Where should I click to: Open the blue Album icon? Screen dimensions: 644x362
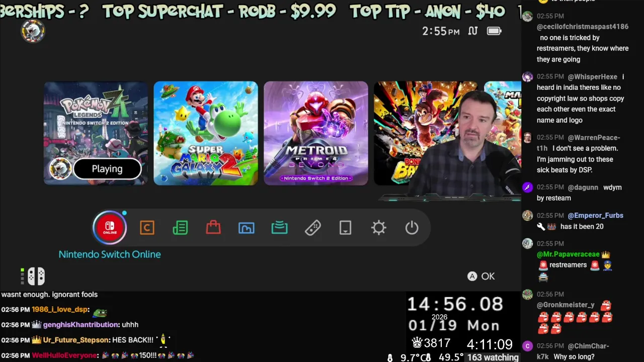tap(246, 228)
